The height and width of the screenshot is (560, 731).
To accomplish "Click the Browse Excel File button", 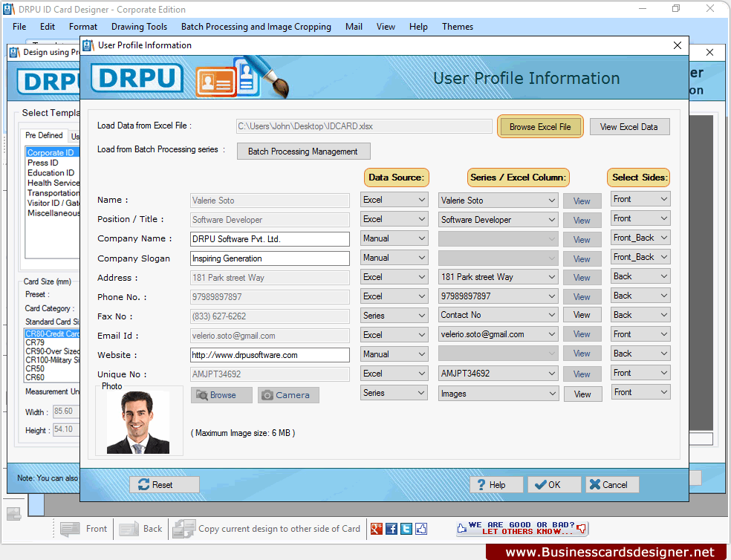I will pos(540,127).
